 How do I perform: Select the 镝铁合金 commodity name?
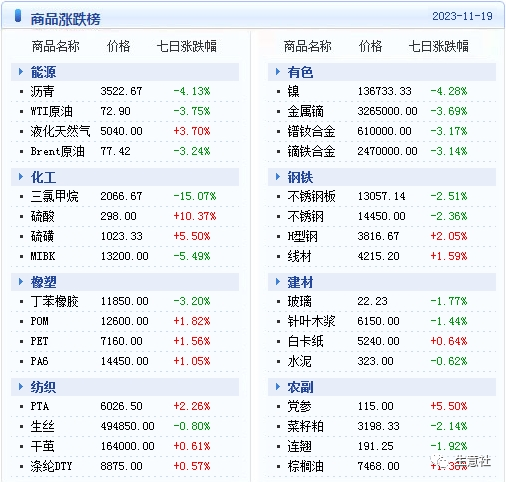coord(311,151)
